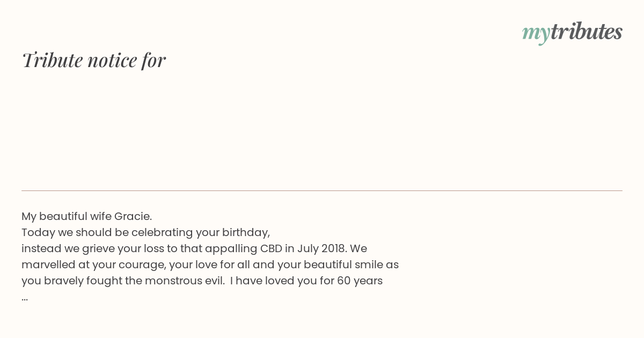Click the horizontal divider line
Image resolution: width=644 pixels, height=338 pixels.
(x=322, y=190)
